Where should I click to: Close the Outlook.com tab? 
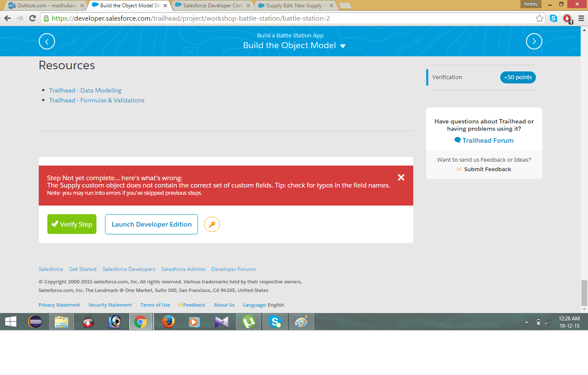(82, 6)
